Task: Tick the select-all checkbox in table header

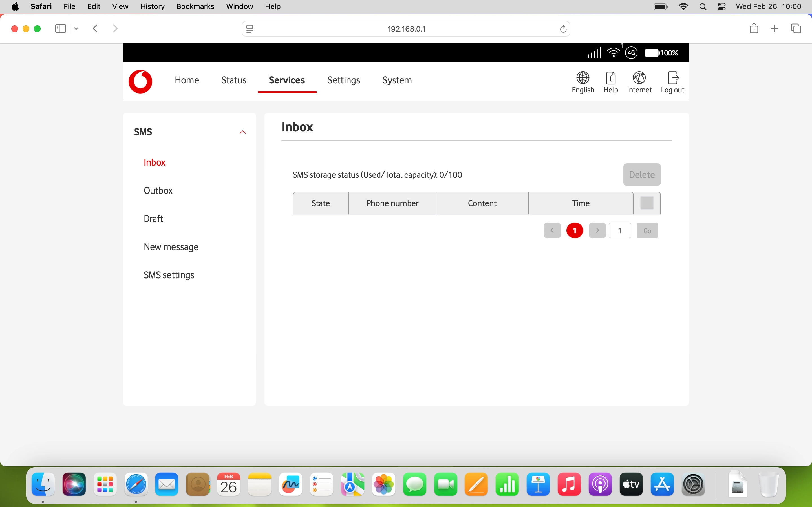Action: click(646, 203)
